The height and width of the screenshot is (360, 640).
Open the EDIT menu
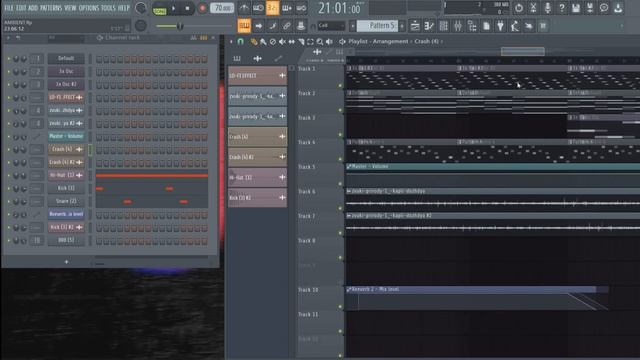click(x=21, y=8)
